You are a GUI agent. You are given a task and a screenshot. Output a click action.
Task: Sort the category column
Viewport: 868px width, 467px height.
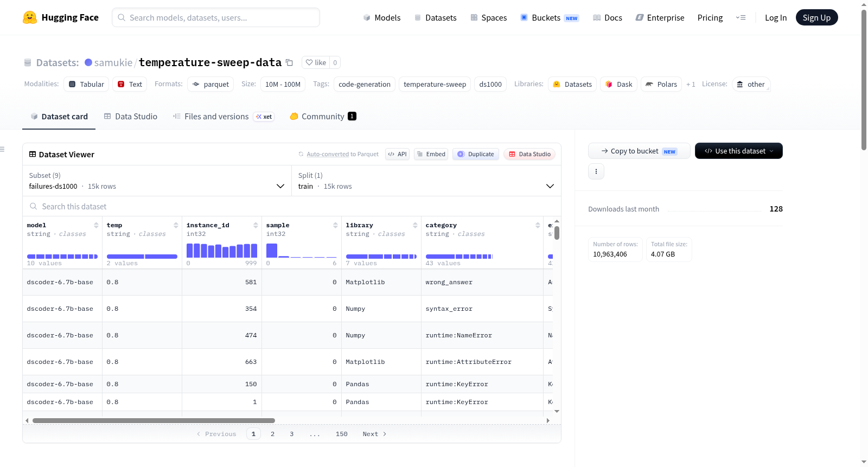click(x=538, y=225)
